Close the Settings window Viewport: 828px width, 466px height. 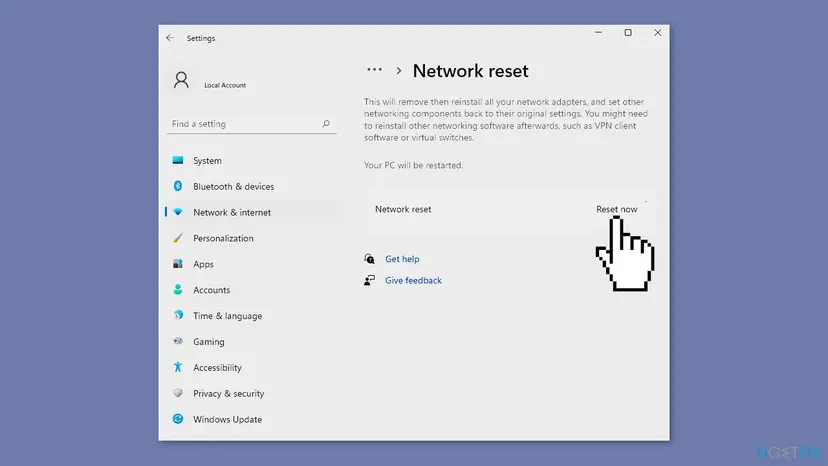(x=657, y=33)
